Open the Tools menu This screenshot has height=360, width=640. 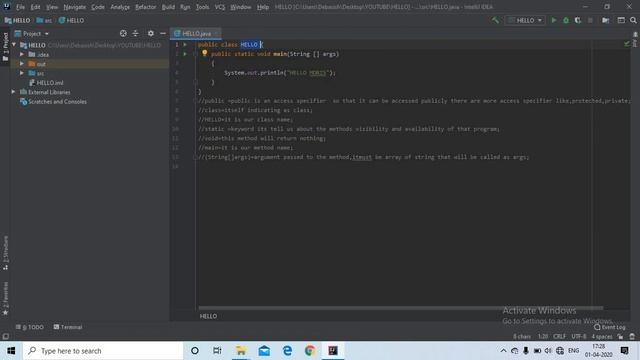[202, 7]
